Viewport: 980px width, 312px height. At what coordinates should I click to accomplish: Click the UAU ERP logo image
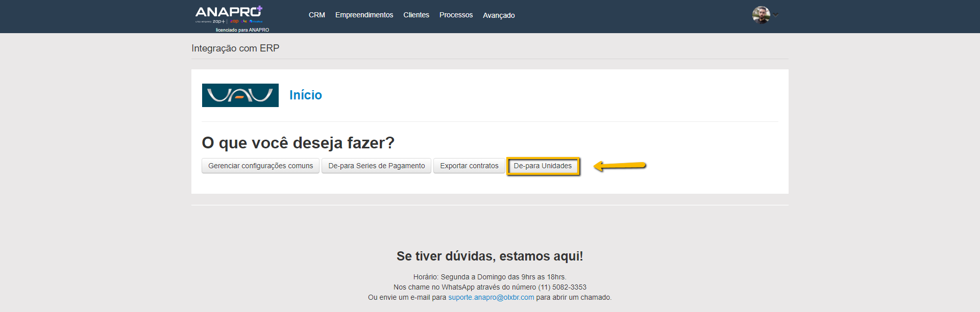point(240,95)
